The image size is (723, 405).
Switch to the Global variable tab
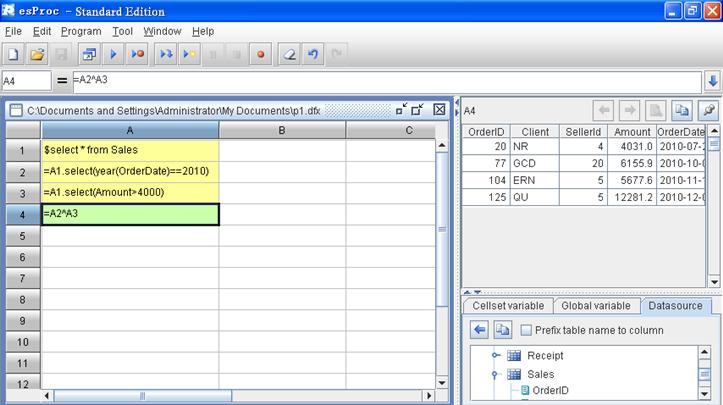point(595,306)
